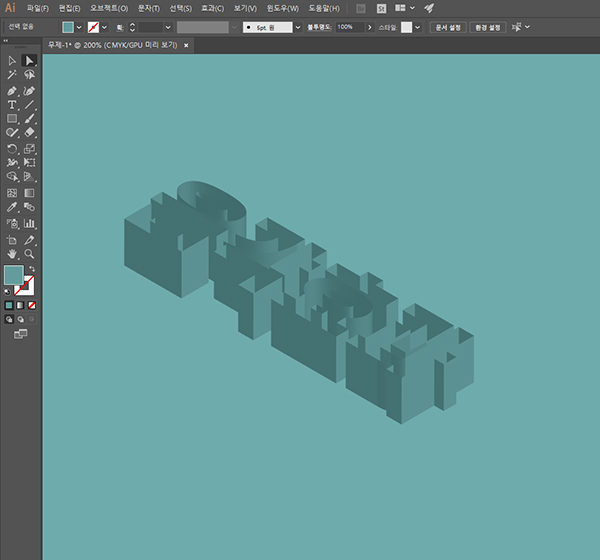Select the Width/Warp tool
Viewport: 600px width, 560px height.
pos(12,162)
